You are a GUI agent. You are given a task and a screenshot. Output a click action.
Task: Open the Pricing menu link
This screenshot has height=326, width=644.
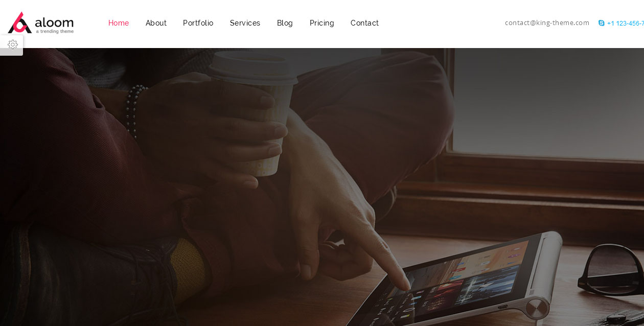pyautogui.click(x=321, y=23)
